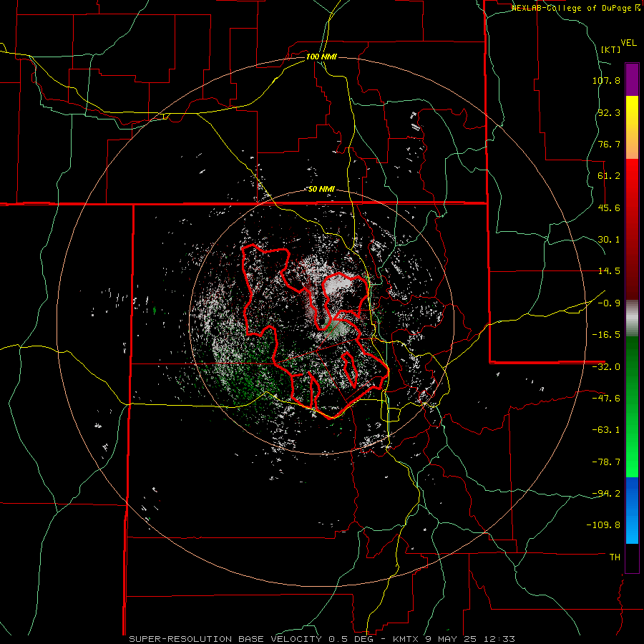Click the red segment of the velocity color bar
Viewport: 644px width, 644px height.
point(632,229)
